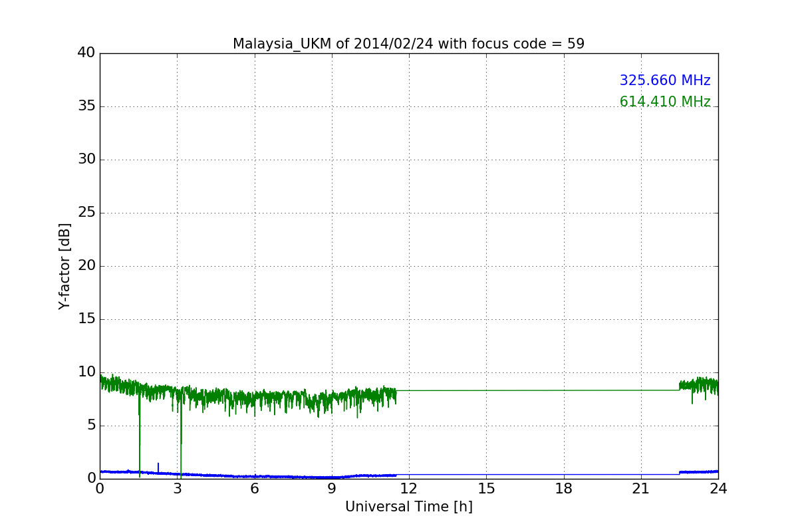This screenshot has width=798, height=532.
Task: Click the small blue spike after hour 2
Action: pos(158,467)
